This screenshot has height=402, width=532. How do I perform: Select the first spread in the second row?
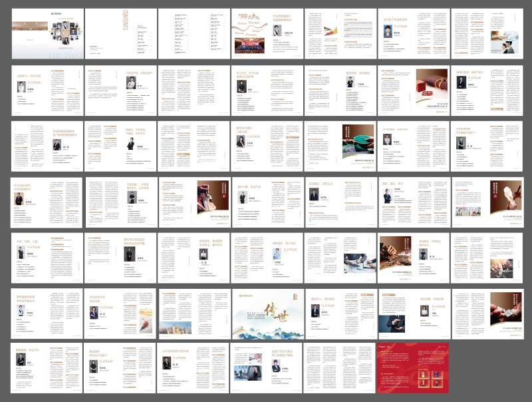tap(45, 89)
